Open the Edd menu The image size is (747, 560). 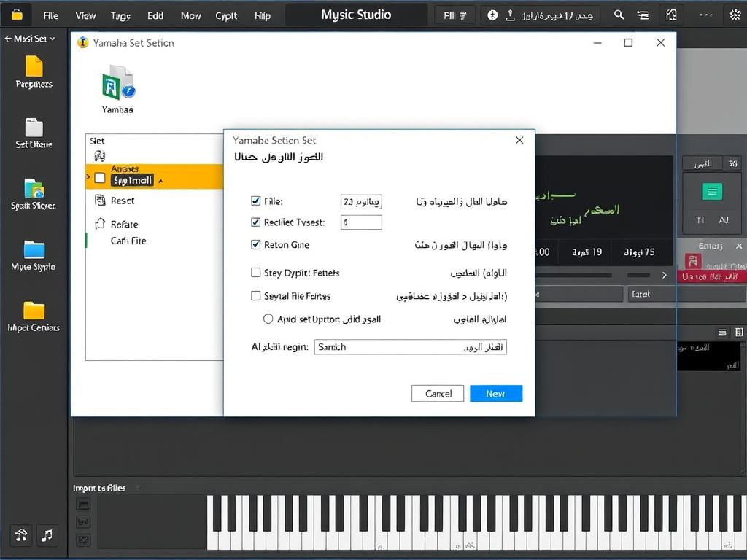tap(155, 16)
